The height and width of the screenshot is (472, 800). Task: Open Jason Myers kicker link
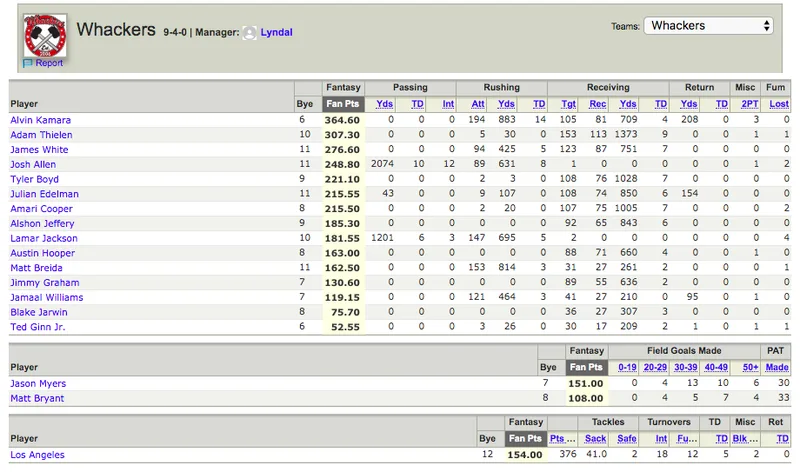click(x=38, y=383)
